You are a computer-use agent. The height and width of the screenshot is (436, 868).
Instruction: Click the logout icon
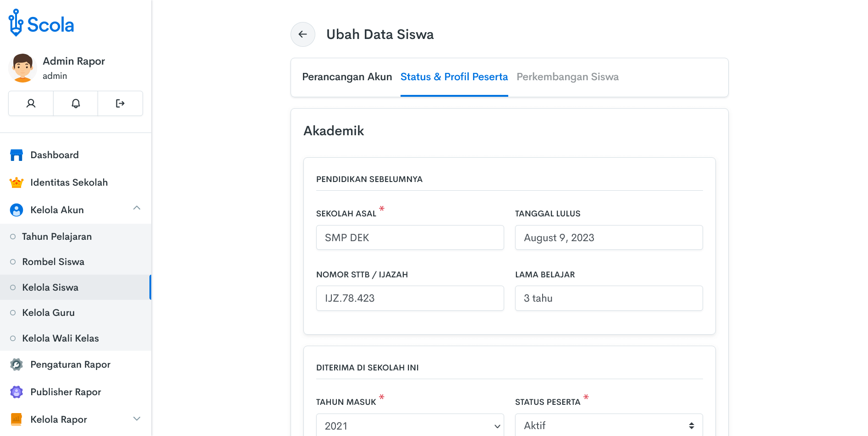click(x=120, y=104)
